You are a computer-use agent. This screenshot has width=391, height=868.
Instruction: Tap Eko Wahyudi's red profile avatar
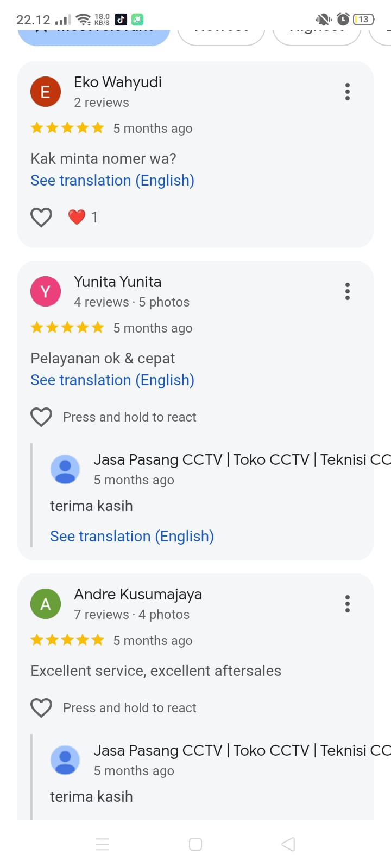(46, 92)
